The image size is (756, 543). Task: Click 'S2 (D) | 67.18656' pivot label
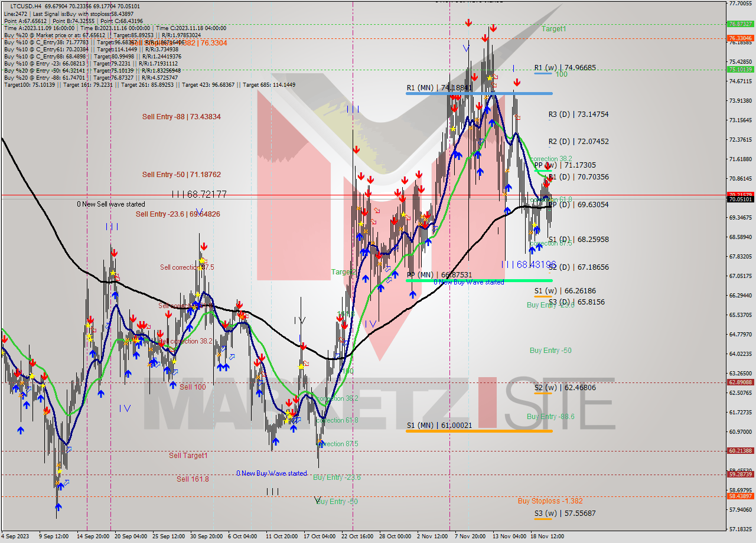tap(578, 267)
